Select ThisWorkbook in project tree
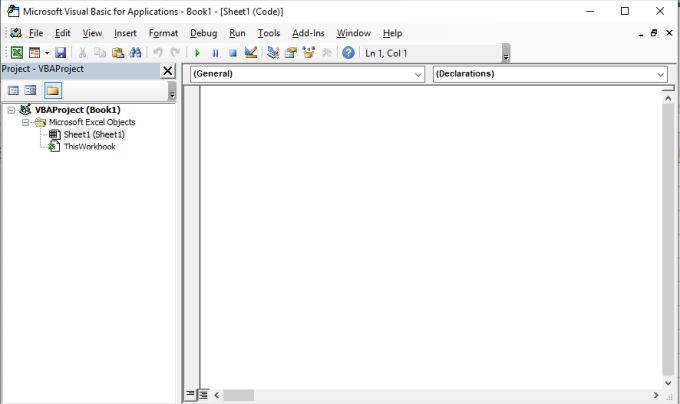The width and height of the screenshot is (680, 404). pyautogui.click(x=89, y=147)
